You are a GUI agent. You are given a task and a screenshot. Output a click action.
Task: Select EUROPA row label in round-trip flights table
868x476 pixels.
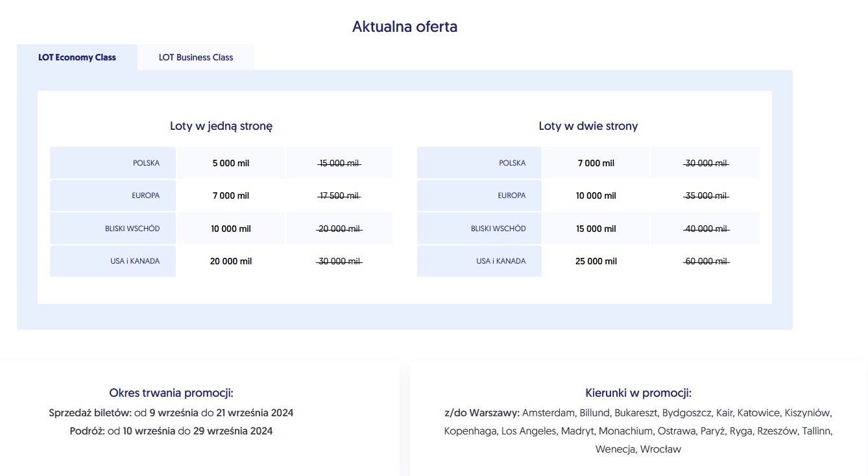pos(479,195)
